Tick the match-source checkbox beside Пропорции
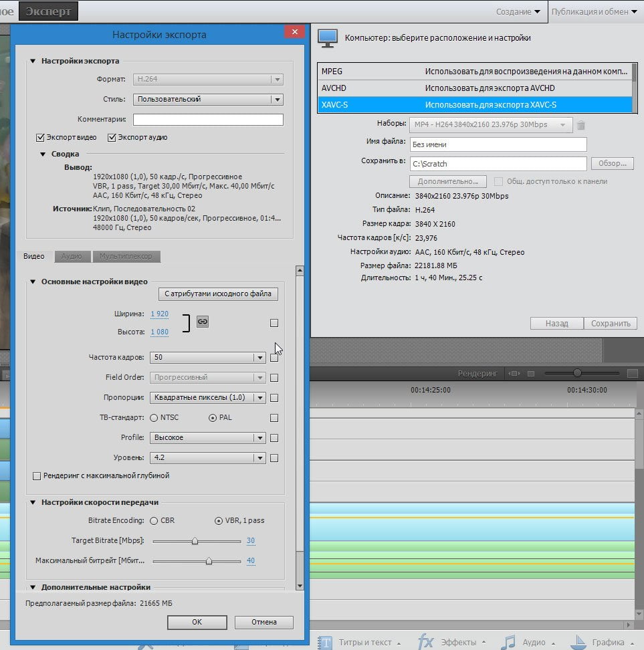 click(x=274, y=398)
